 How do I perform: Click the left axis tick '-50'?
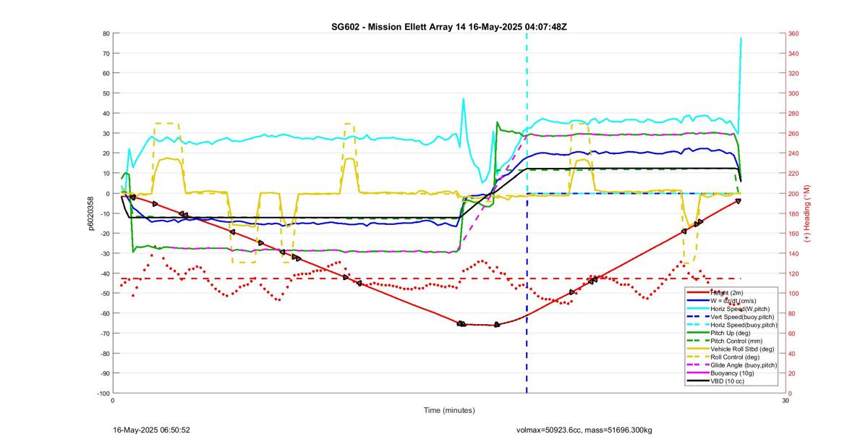click(x=104, y=293)
